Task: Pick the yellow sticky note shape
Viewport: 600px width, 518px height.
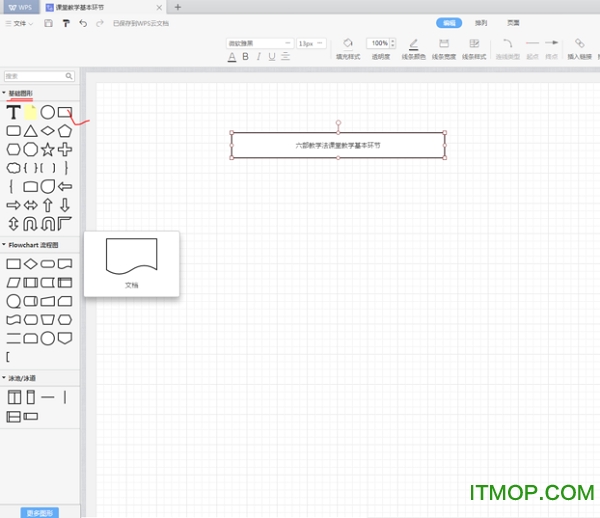Action: [31, 113]
